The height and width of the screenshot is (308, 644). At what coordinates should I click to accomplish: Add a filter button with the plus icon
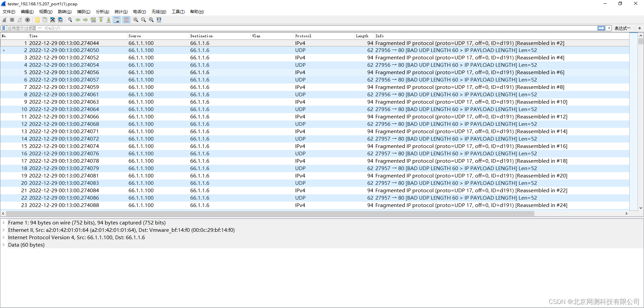tap(640, 28)
